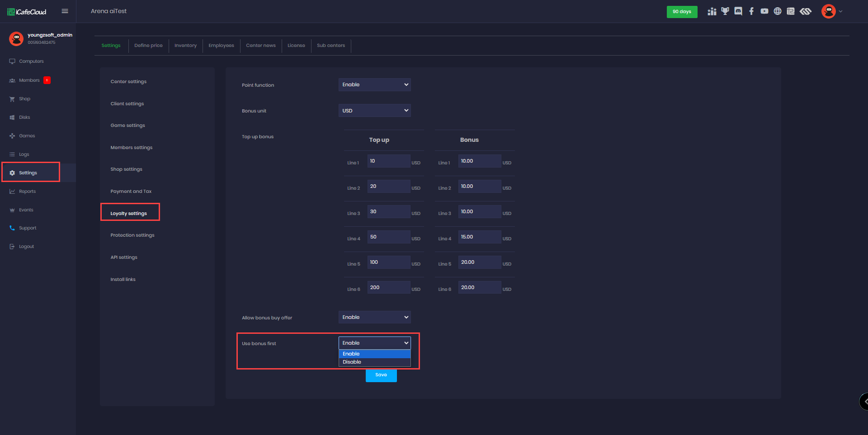
Task: Open the Point function dropdown
Action: pos(374,84)
